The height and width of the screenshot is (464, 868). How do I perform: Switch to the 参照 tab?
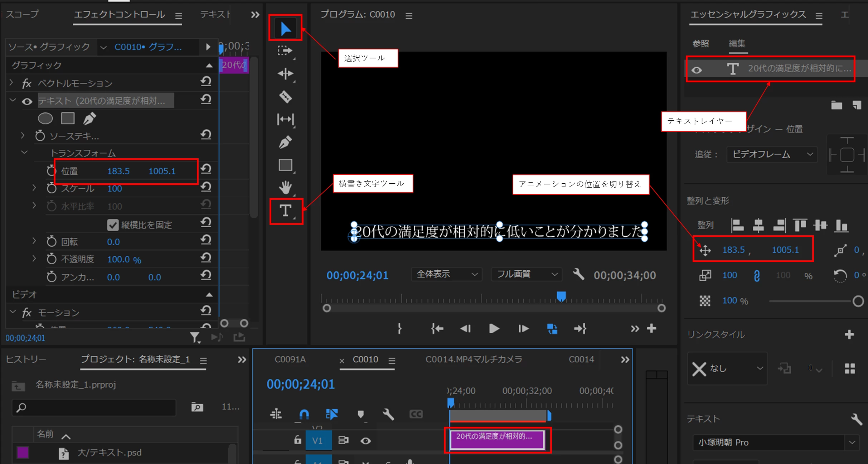[700, 44]
